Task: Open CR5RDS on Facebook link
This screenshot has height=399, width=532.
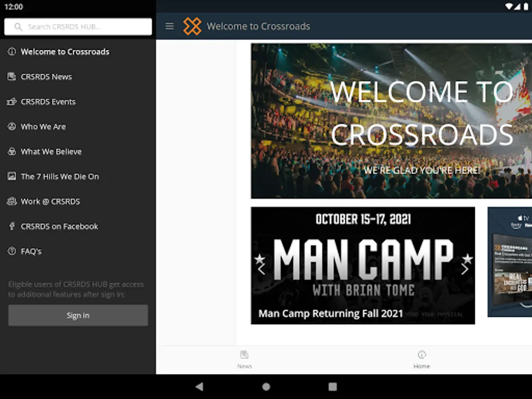Action: (78, 226)
